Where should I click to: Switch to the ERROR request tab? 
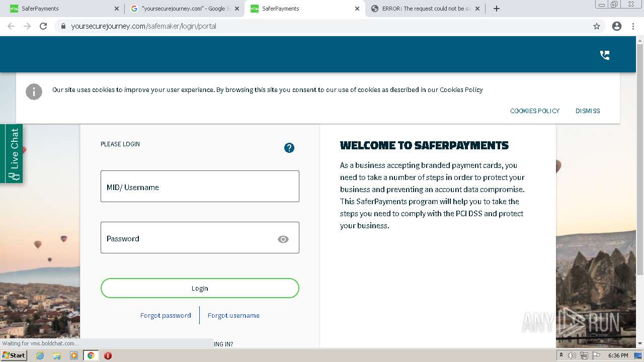425,9
